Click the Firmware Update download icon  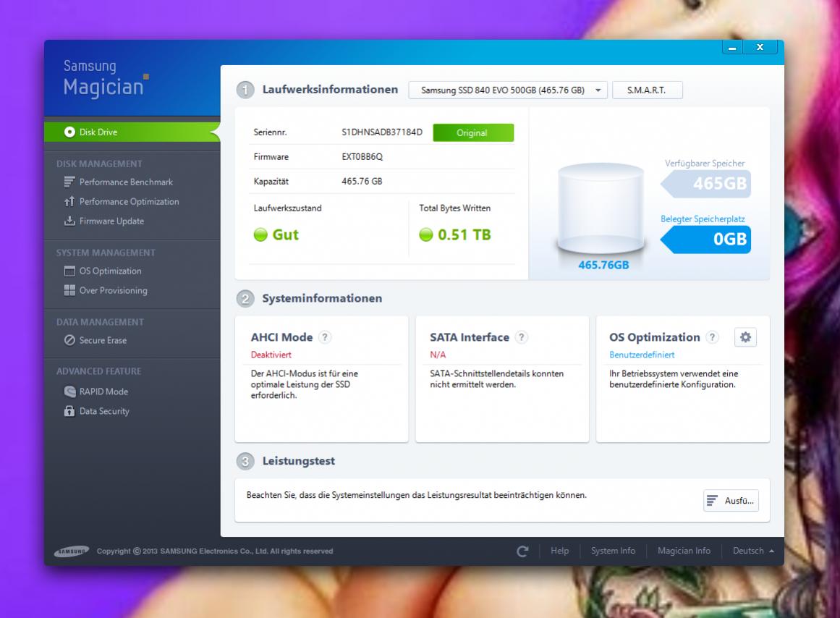(69, 221)
